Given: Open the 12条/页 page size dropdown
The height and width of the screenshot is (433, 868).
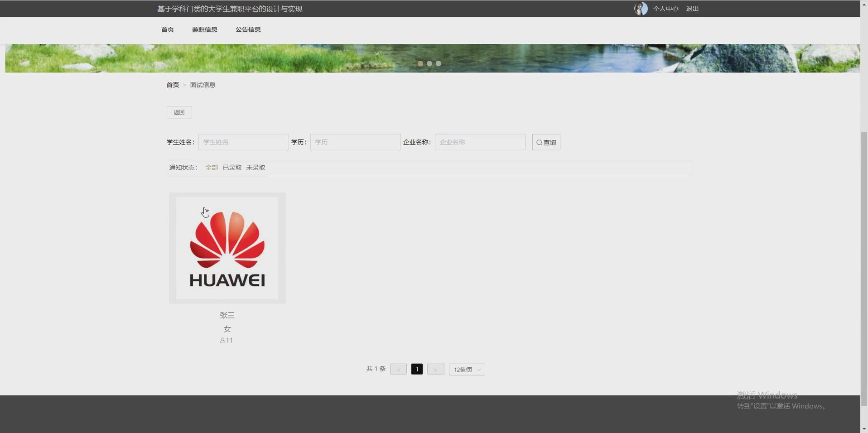Looking at the screenshot, I should [467, 370].
